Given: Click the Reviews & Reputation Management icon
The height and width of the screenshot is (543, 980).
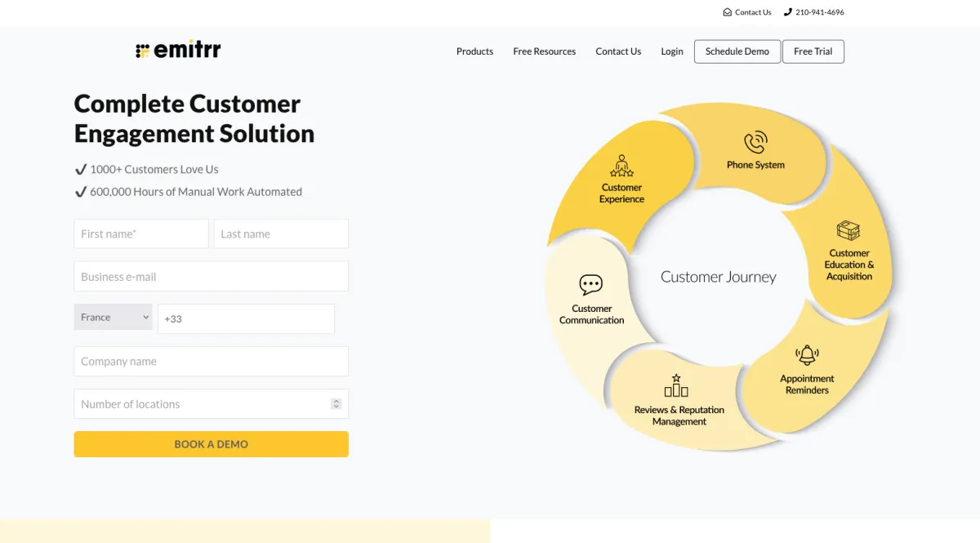Looking at the screenshot, I should 676,385.
